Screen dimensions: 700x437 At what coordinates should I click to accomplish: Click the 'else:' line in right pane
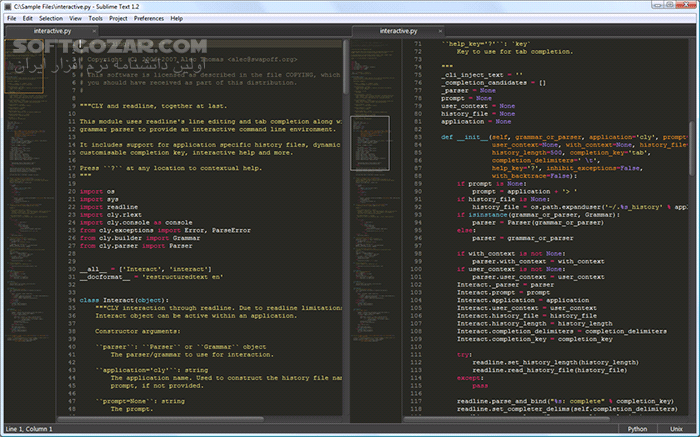click(466, 230)
